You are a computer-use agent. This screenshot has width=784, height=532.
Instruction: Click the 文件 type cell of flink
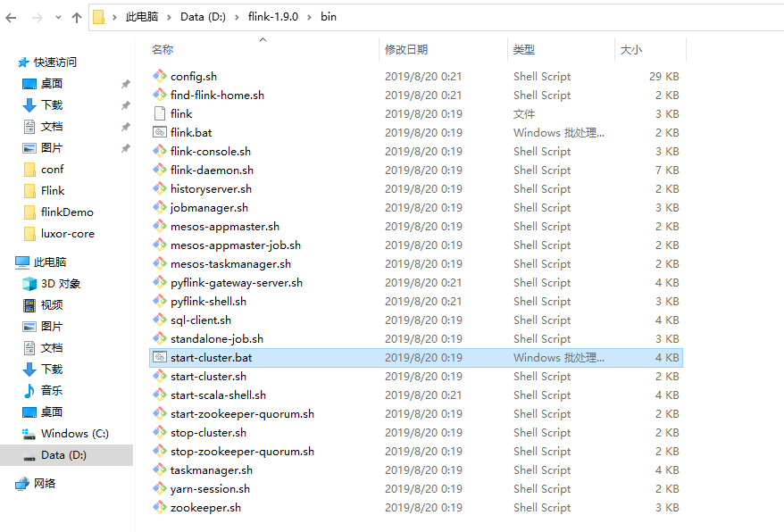(x=524, y=113)
